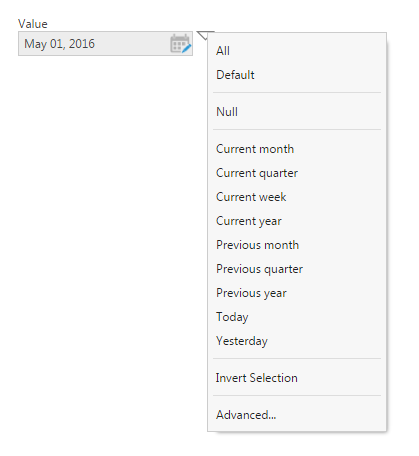Set the value to Yesterday
Viewport: 419px width, 456px height.
pos(297,341)
